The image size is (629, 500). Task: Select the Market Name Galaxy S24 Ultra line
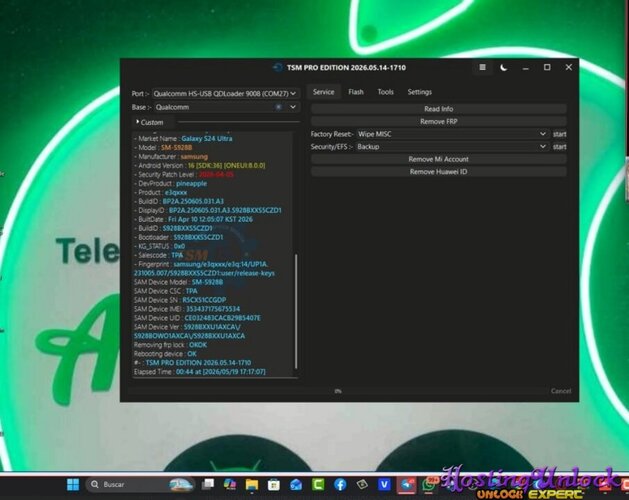coord(183,138)
